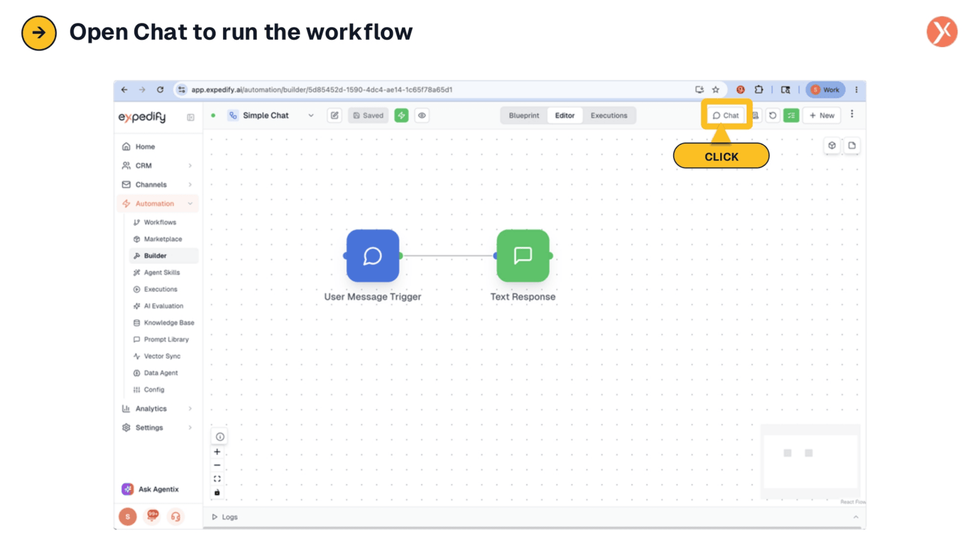Viewport: 980px width, 551px height.
Task: Reload the browser page
Action: pos(160,90)
